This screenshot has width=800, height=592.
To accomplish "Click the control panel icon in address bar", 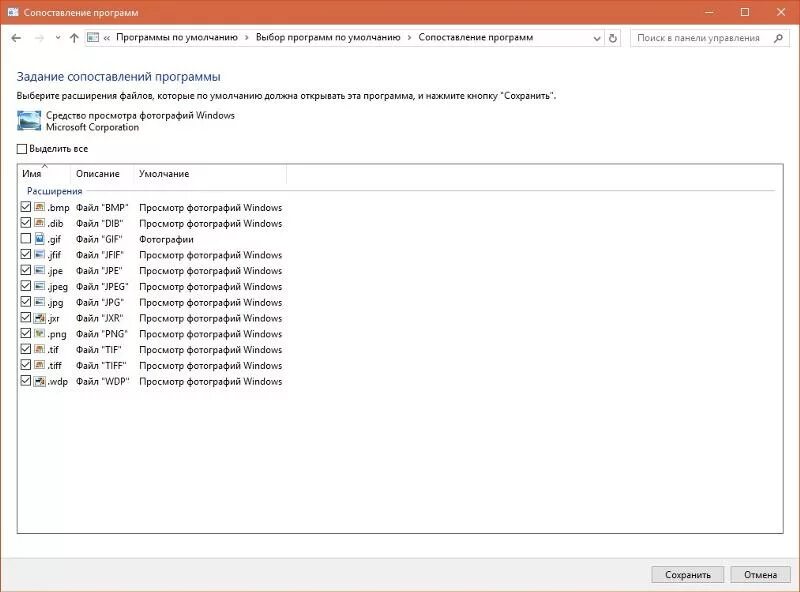I will (93, 37).
